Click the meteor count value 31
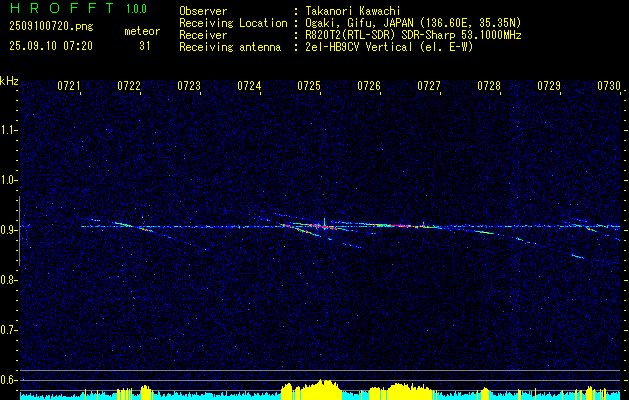 (145, 46)
